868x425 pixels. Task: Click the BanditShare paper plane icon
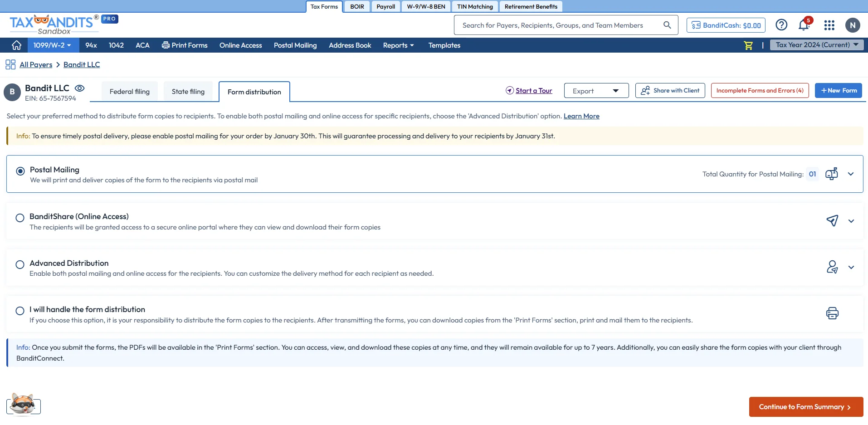(x=832, y=221)
